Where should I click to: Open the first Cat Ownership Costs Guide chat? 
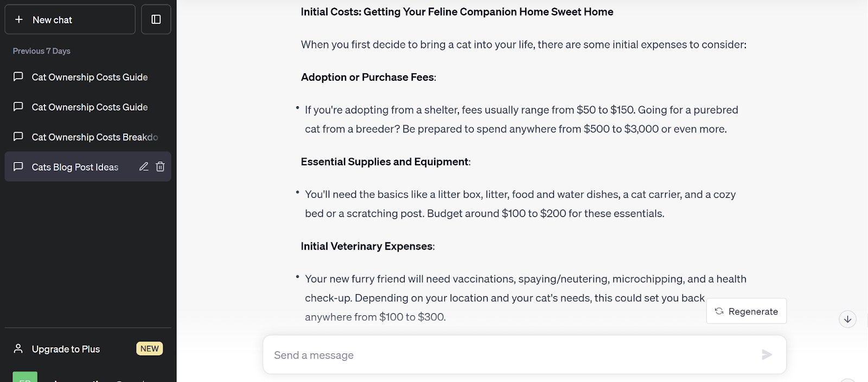coord(90,77)
